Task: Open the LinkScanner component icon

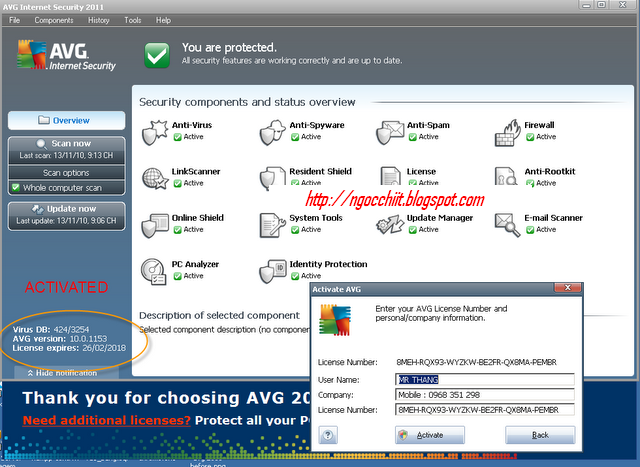Action: pyautogui.click(x=155, y=178)
